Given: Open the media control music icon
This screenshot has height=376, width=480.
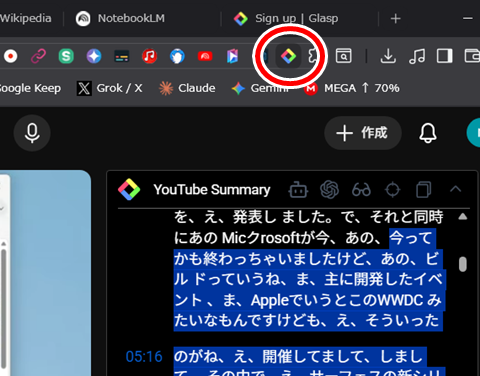Looking at the screenshot, I should (417, 56).
